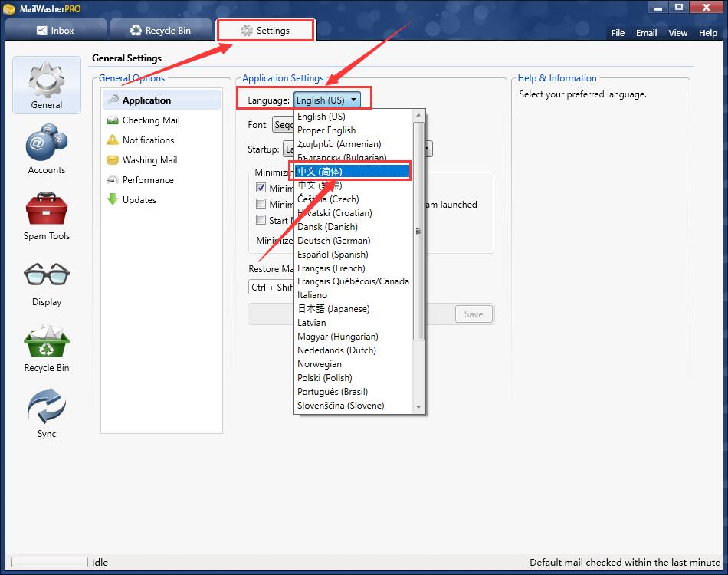Viewport: 728px width, 575px height.
Task: Choose Dansk (Danish) language option
Action: coord(353,227)
